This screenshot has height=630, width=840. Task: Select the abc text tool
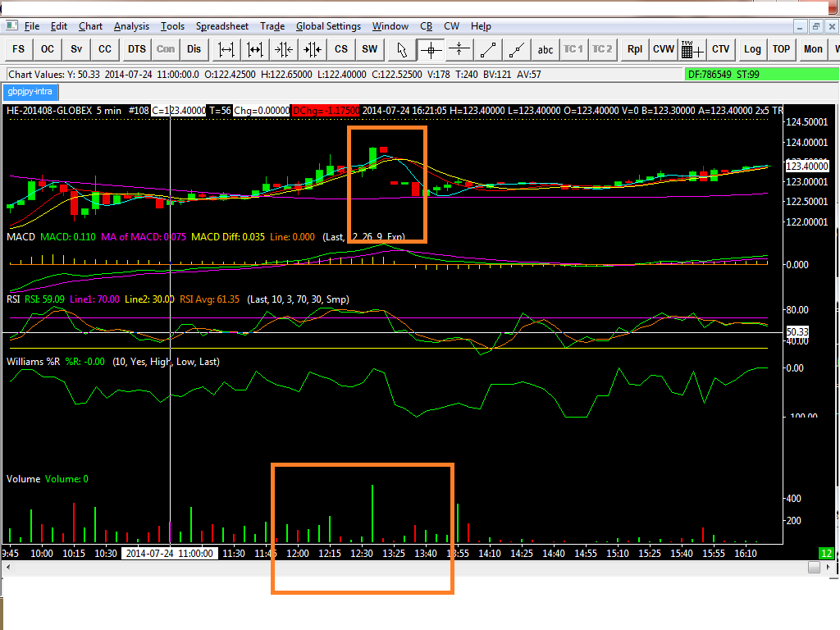pos(546,50)
